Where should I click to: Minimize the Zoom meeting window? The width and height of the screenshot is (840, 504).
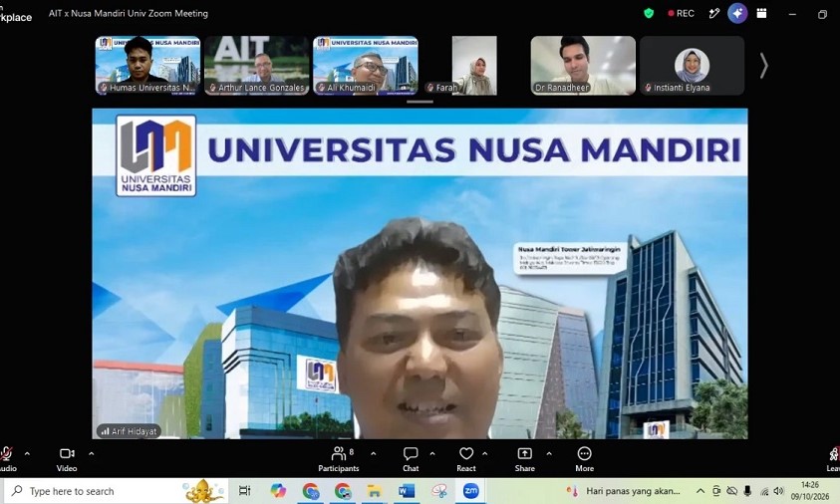coord(792,14)
